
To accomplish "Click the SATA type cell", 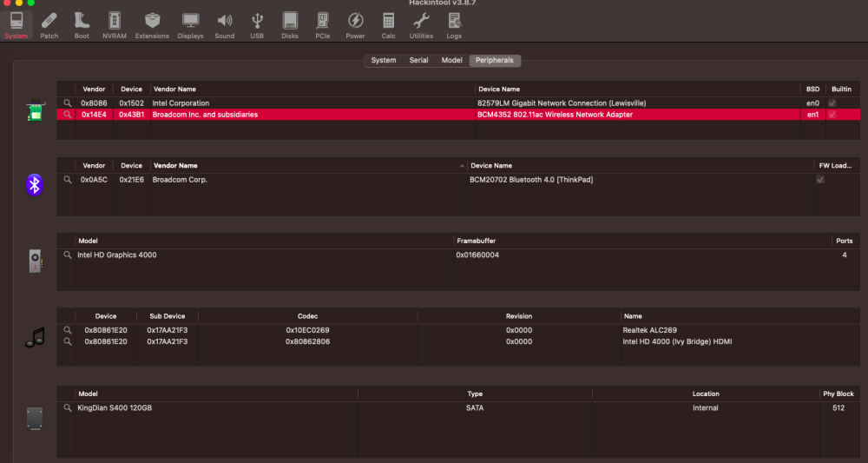I will click(475, 407).
